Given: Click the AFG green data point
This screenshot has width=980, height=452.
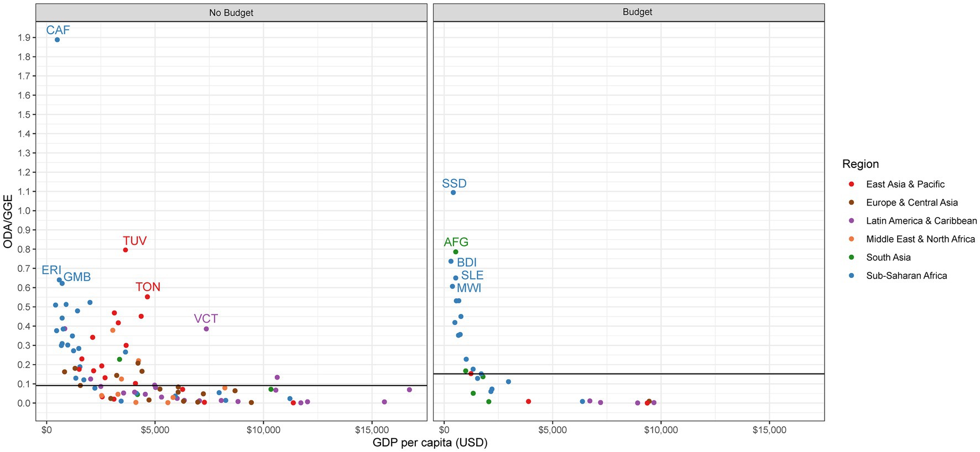Looking at the screenshot, I should pos(456,252).
